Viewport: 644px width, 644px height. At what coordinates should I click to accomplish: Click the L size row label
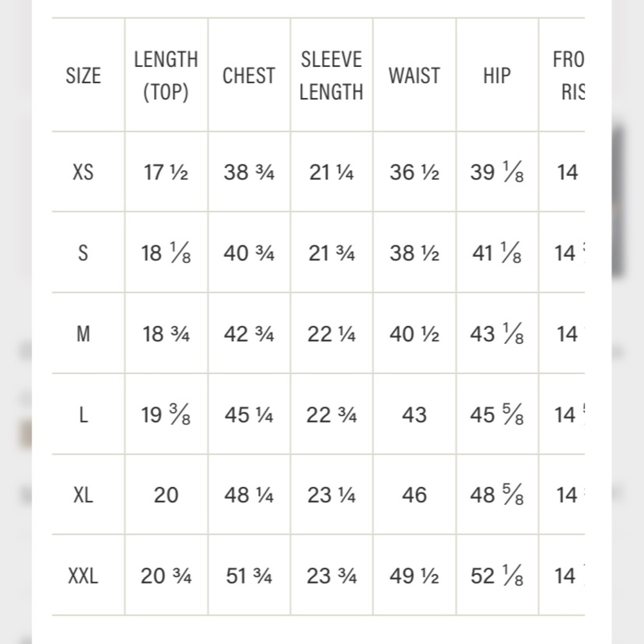83,415
